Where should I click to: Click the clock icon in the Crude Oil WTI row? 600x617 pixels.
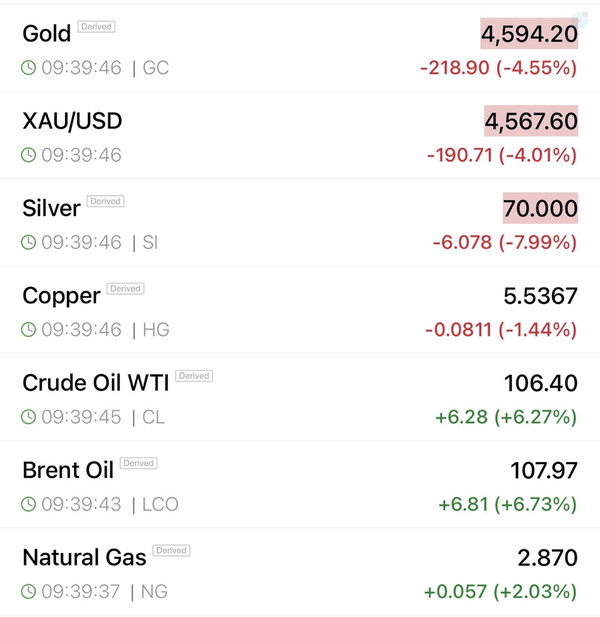point(28,417)
